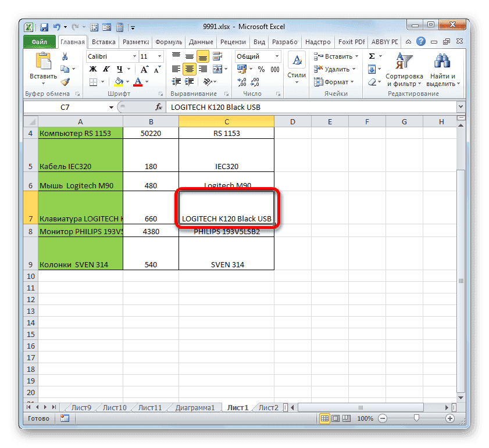The height and width of the screenshot is (448, 489).
Task: Toggle bold formatting with the Ж button
Action: 93,69
